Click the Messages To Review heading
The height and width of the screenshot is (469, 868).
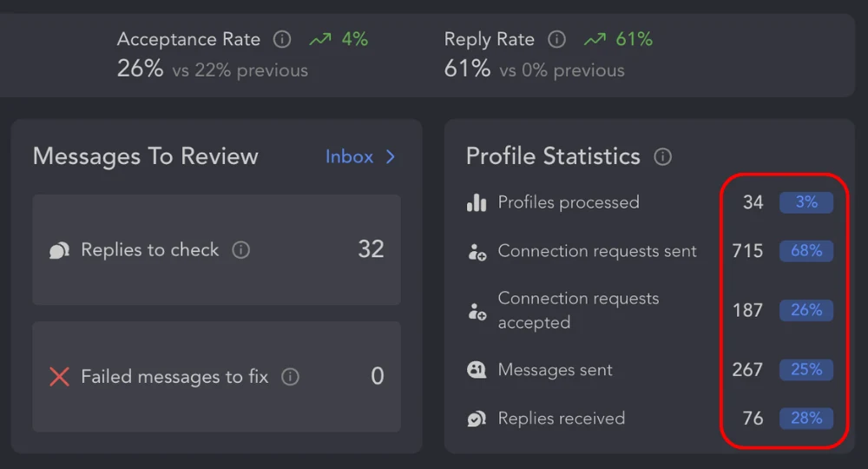146,156
